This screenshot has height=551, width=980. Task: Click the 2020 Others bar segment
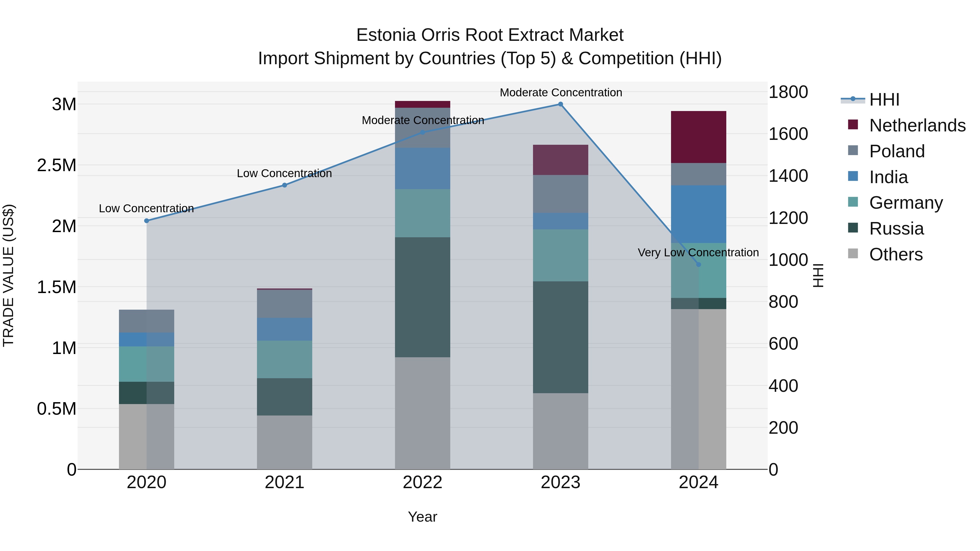pyautogui.click(x=146, y=436)
